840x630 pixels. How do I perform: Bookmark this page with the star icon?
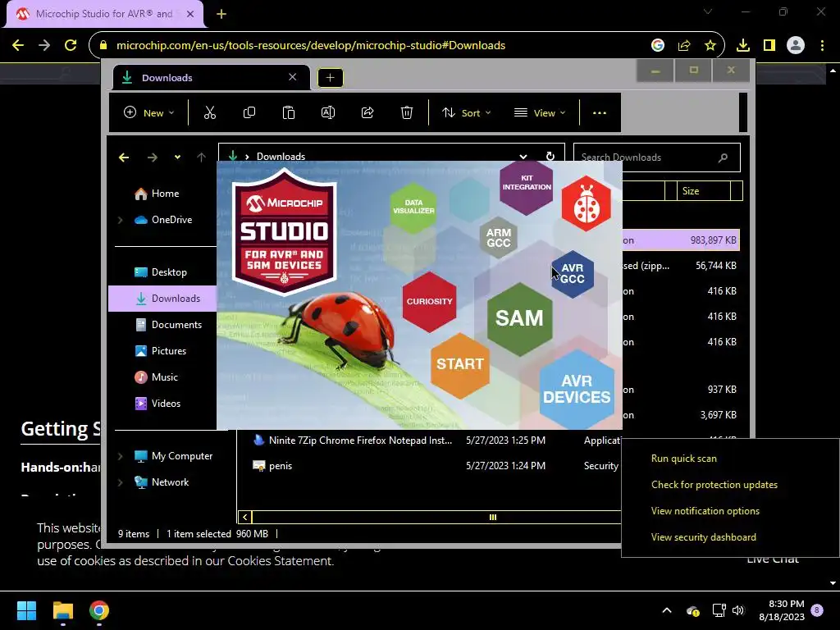[710, 45]
